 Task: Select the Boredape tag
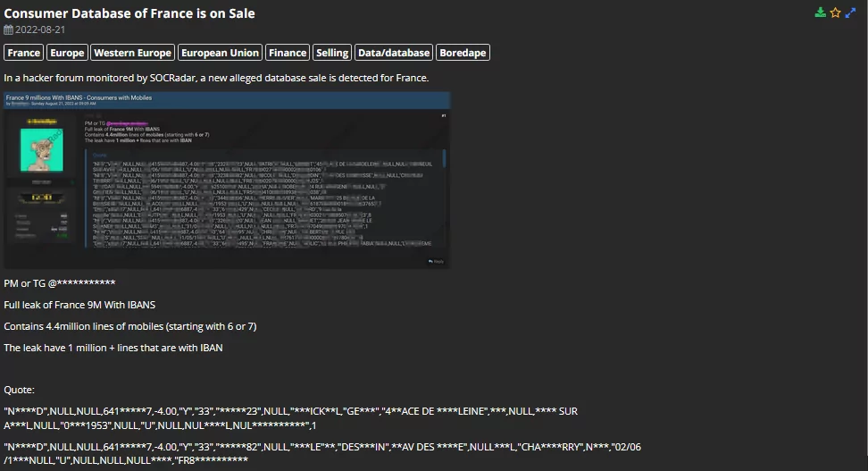(x=463, y=53)
